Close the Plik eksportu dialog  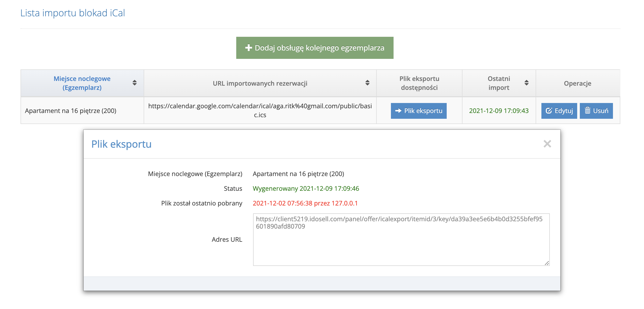(547, 144)
